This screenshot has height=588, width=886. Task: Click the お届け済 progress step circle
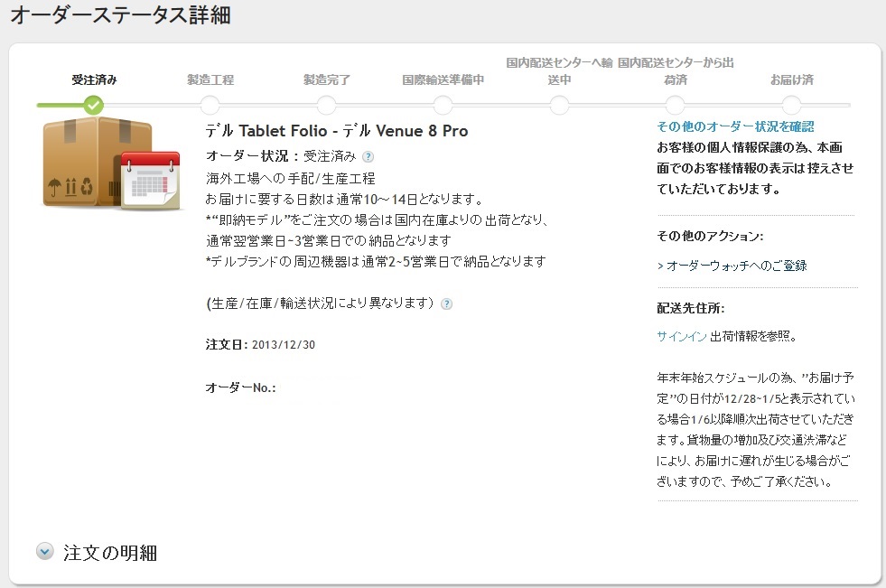point(792,105)
